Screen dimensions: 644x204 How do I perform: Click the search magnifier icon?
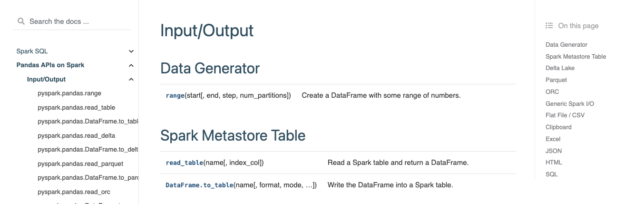(x=21, y=21)
